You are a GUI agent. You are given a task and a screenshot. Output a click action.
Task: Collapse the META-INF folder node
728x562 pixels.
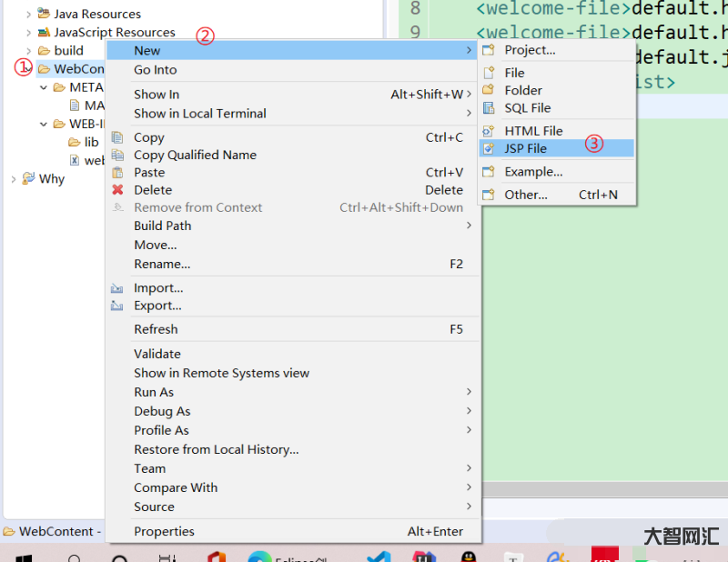pyautogui.click(x=44, y=88)
